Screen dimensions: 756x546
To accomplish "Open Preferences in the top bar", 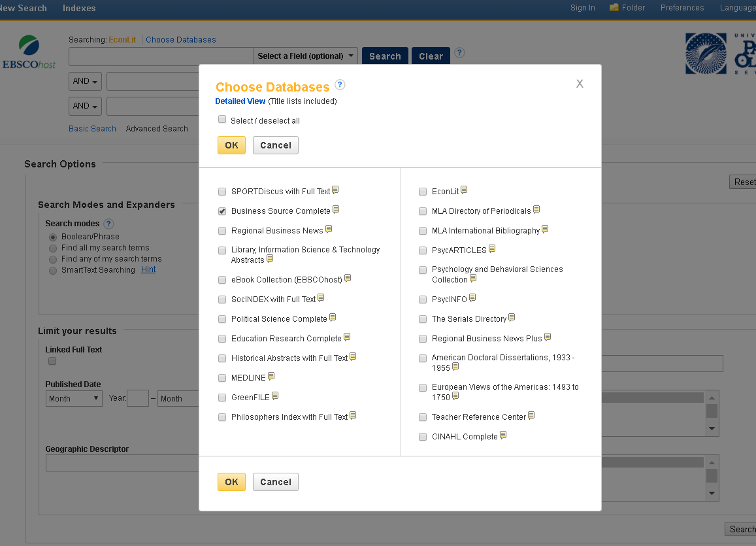I will click(x=682, y=8).
